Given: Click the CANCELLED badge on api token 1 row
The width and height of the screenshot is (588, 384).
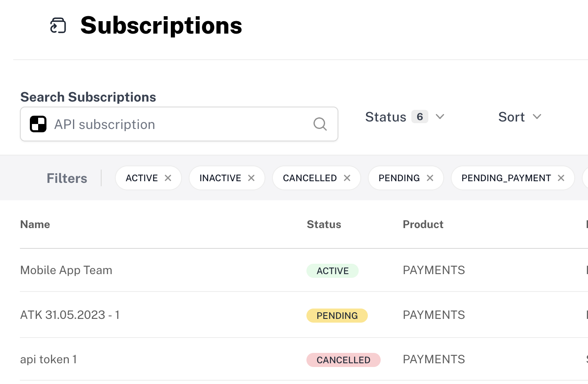Looking at the screenshot, I should point(343,360).
